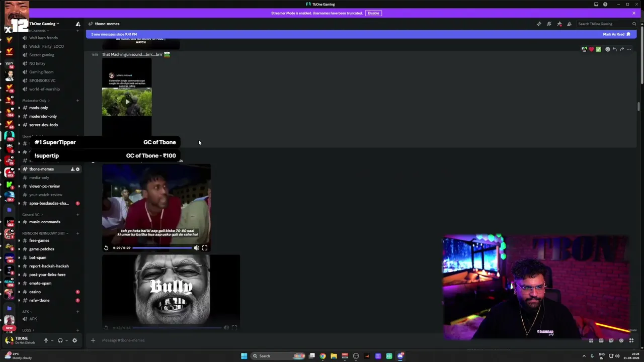Open the add reaction emoji picker
644x362 pixels.
pos(608,49)
